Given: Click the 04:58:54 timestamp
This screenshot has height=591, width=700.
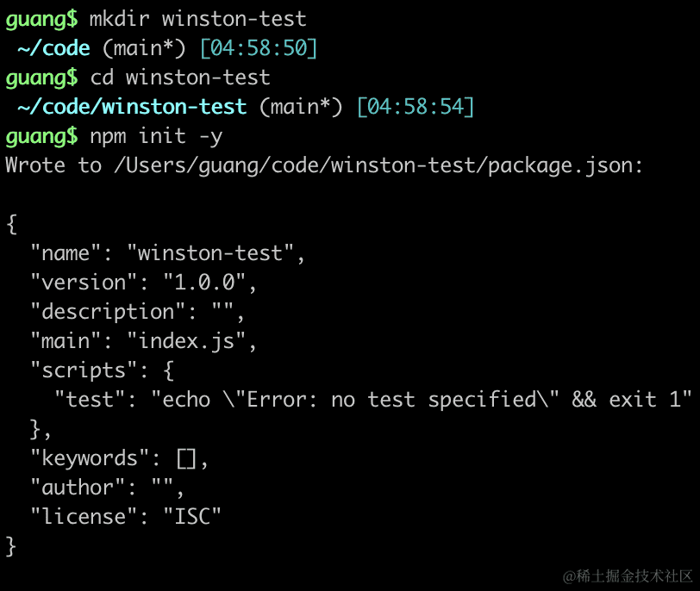Looking at the screenshot, I should [x=416, y=107].
